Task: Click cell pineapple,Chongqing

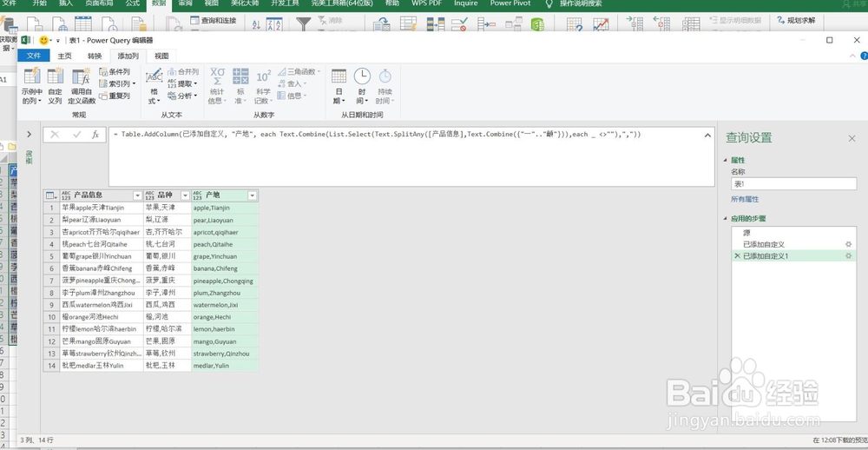Action: tap(225, 281)
